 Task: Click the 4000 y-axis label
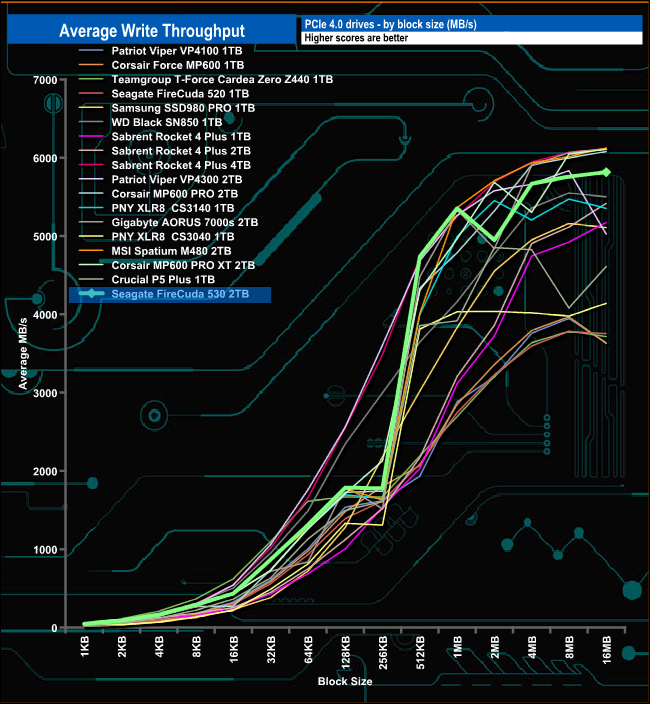(45, 315)
